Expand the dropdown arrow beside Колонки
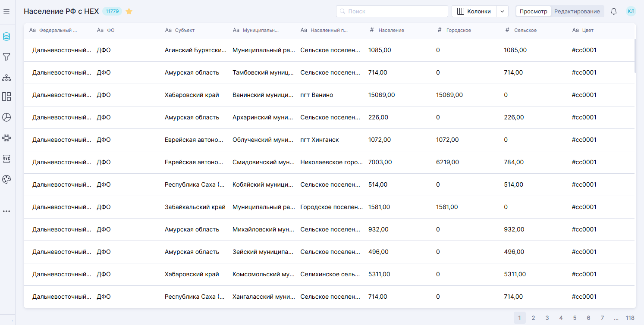 pos(502,12)
